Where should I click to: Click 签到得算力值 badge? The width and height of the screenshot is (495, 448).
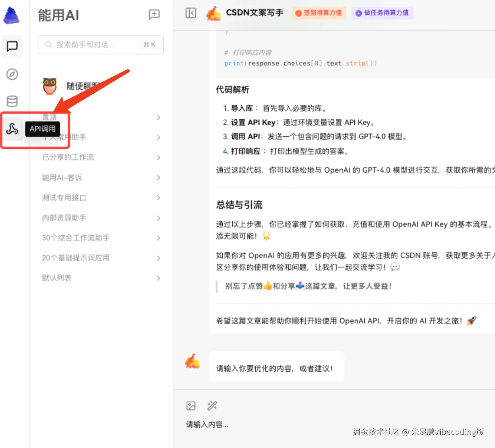pyautogui.click(x=319, y=13)
